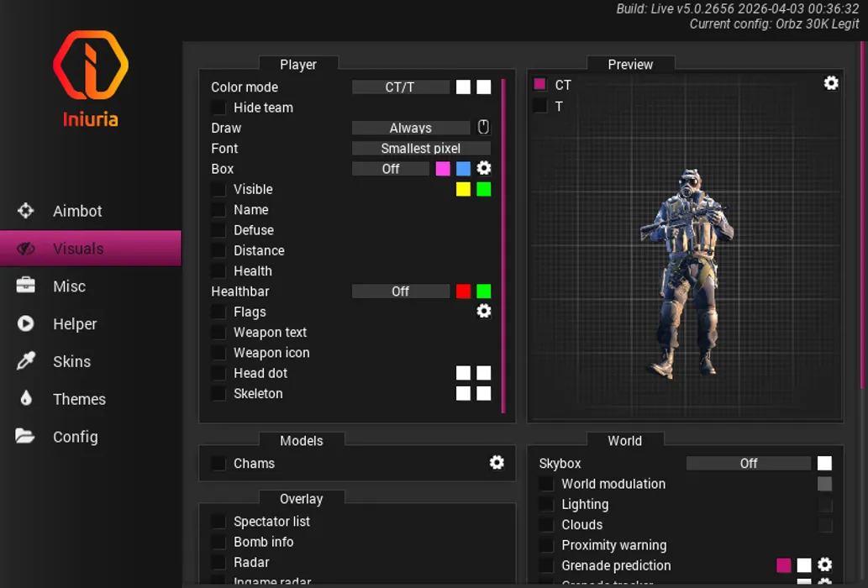Enable Health checkbox
This screenshot has height=588, width=868.
218,271
